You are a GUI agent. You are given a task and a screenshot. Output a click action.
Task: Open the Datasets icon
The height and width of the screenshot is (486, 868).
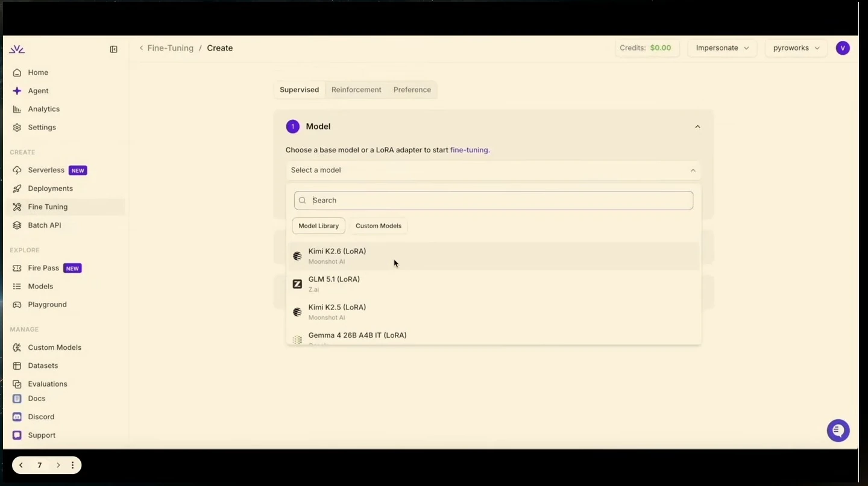pyautogui.click(x=17, y=366)
